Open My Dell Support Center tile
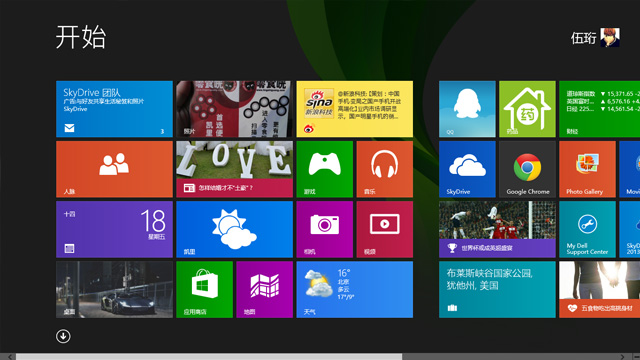Screen dimensions: 640x360 click(x=587, y=229)
